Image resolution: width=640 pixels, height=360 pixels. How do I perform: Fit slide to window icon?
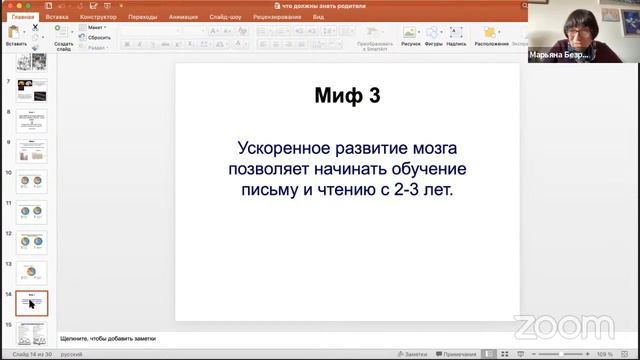[x=625, y=354]
